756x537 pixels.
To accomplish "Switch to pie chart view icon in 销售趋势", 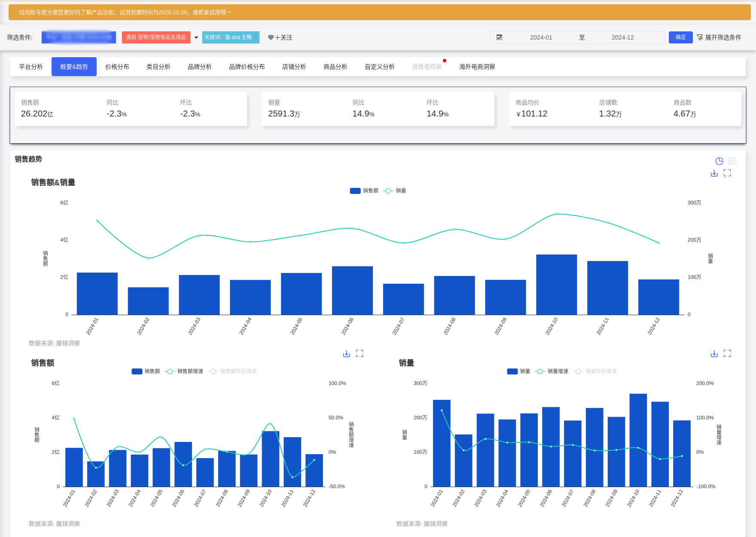I will [x=719, y=161].
